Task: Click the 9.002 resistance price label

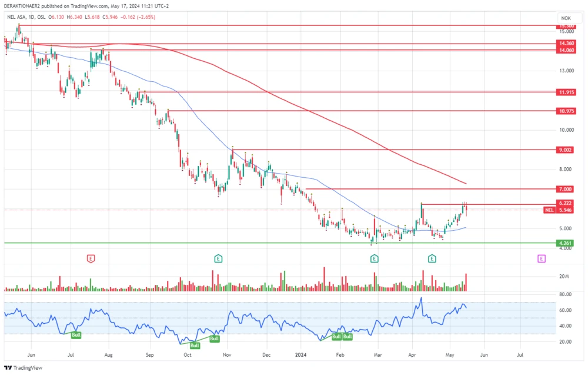Action: (566, 150)
